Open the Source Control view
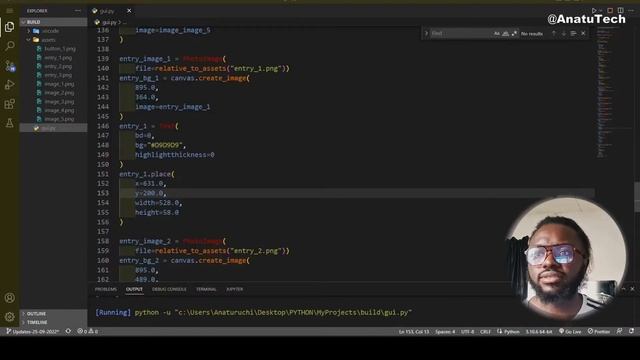This screenshot has width=640, height=360. point(9,65)
